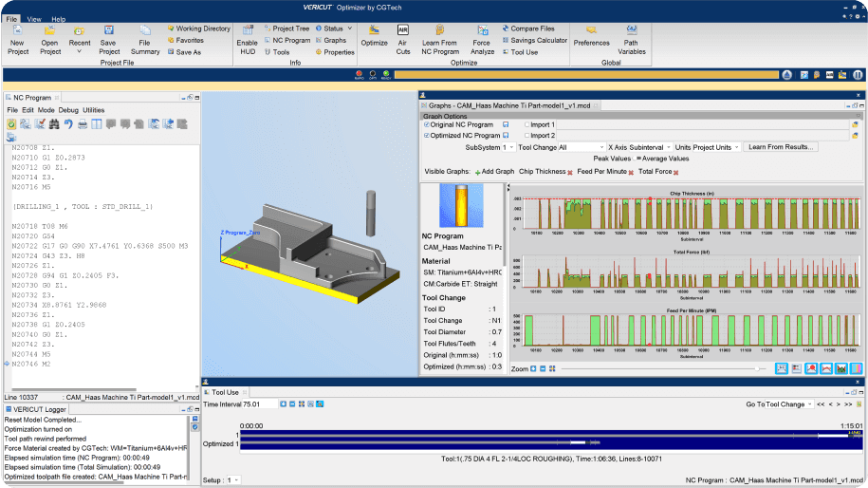Toggle the Optimized NC Program checkbox

point(427,136)
